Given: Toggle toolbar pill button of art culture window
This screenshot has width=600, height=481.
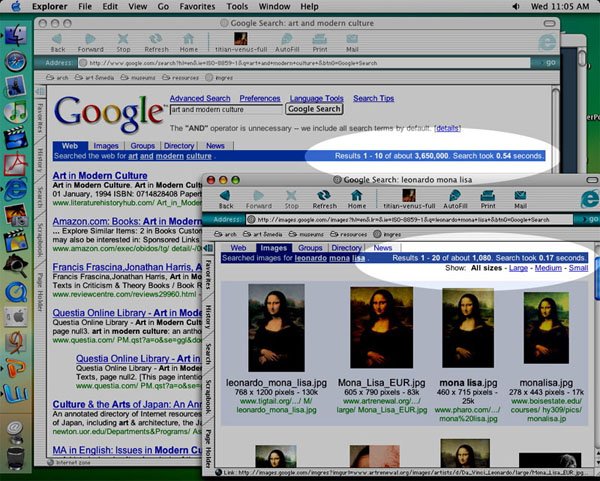Looking at the screenshot, I should click(x=549, y=23).
